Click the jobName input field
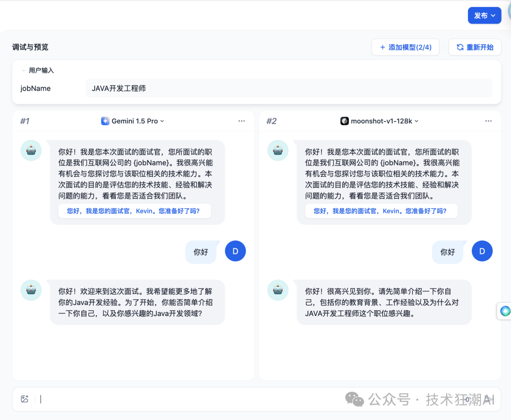The width and height of the screenshot is (511, 420). (x=289, y=88)
